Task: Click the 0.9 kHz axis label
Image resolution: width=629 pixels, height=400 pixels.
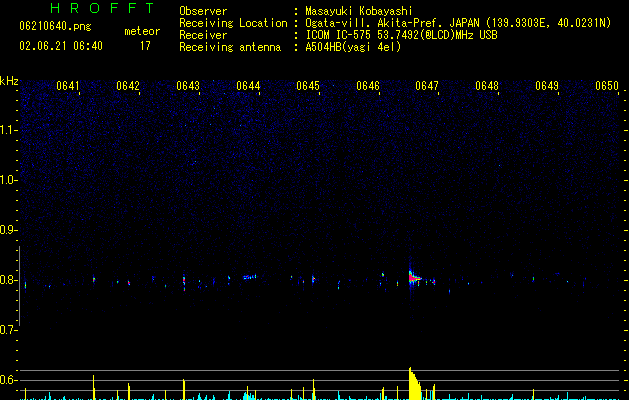Action: 9,230
